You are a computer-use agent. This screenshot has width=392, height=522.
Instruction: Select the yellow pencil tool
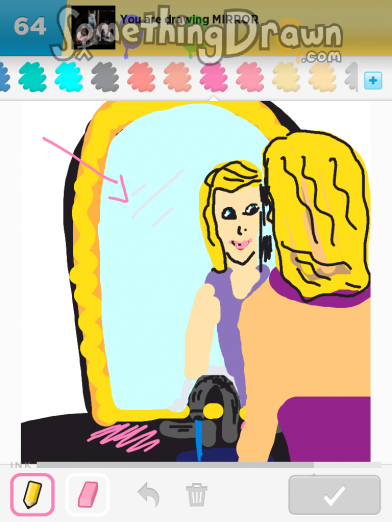tap(32, 494)
